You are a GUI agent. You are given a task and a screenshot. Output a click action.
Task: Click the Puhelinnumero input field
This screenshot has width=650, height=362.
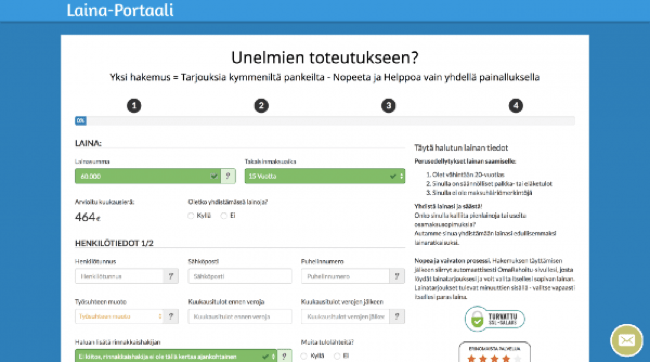(345, 276)
